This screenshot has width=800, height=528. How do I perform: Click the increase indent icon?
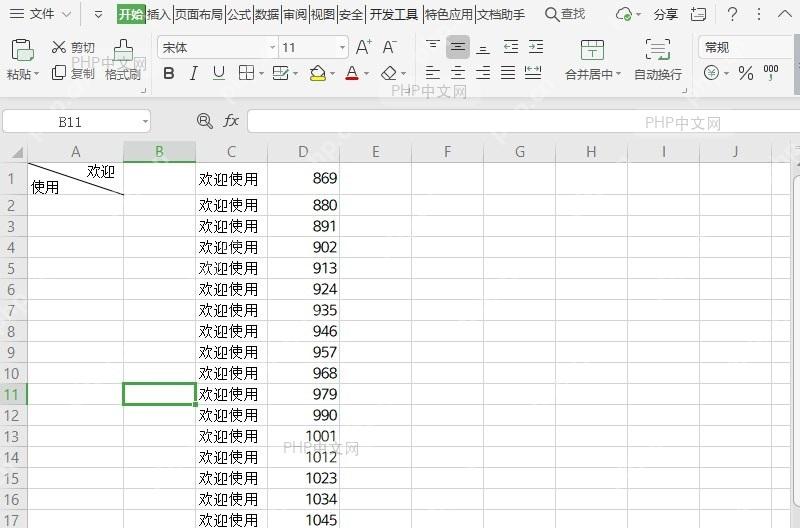click(x=536, y=47)
